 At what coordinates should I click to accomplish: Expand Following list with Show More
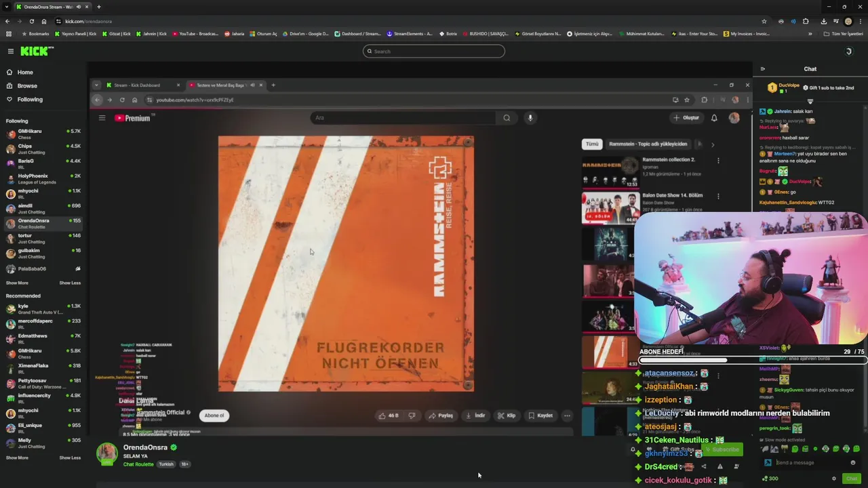point(17,283)
